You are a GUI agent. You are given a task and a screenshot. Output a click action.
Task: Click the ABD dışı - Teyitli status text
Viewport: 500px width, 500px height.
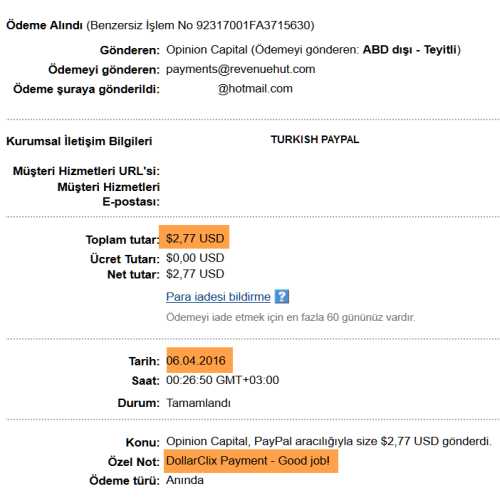(410, 50)
